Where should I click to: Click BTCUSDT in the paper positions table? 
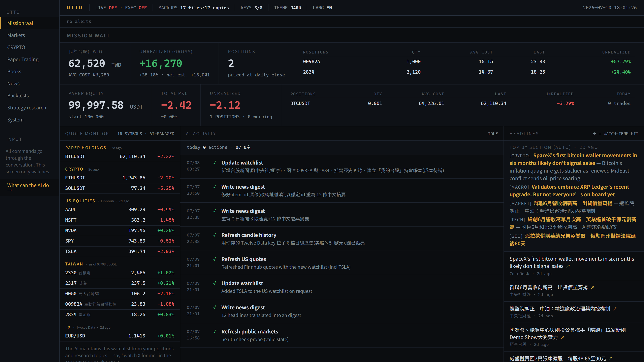(x=300, y=103)
